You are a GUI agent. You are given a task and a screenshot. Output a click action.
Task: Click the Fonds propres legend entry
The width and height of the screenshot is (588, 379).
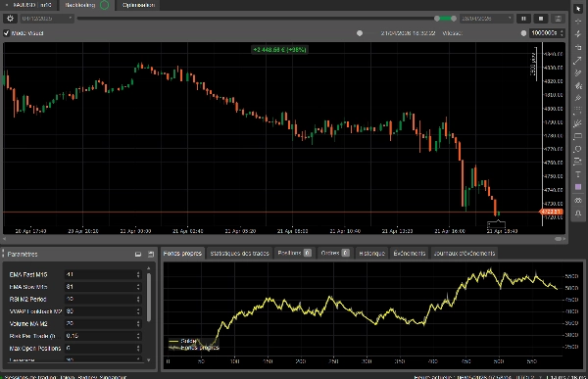pyautogui.click(x=194, y=348)
